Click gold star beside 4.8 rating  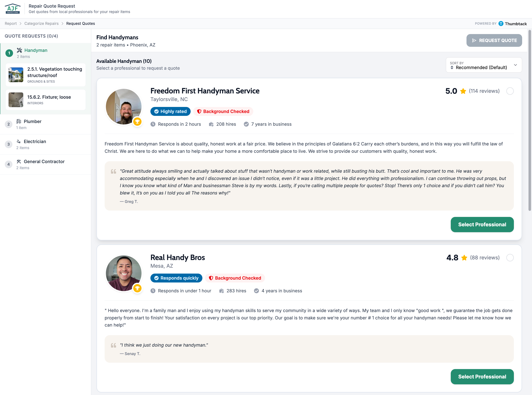[464, 258]
